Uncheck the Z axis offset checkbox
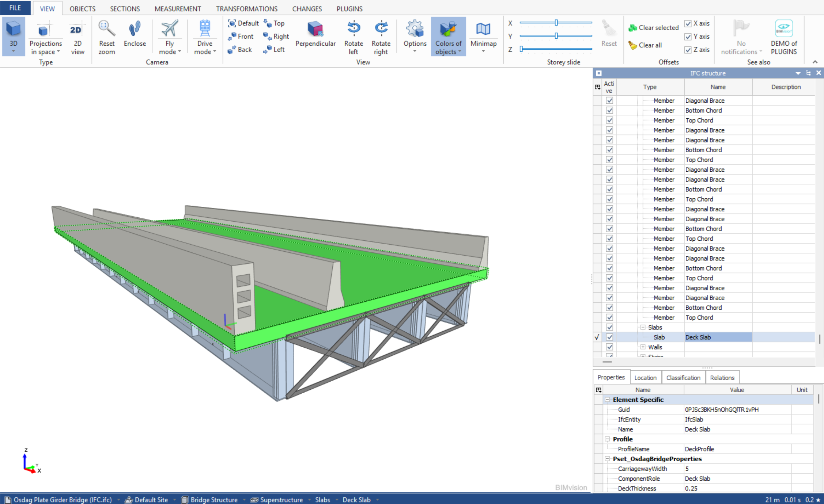824x504 pixels. (688, 50)
